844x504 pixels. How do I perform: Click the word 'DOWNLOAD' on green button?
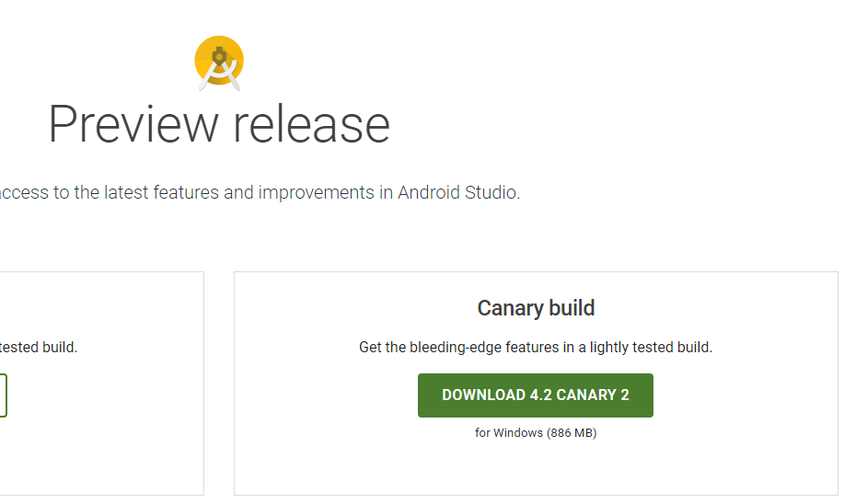click(483, 395)
